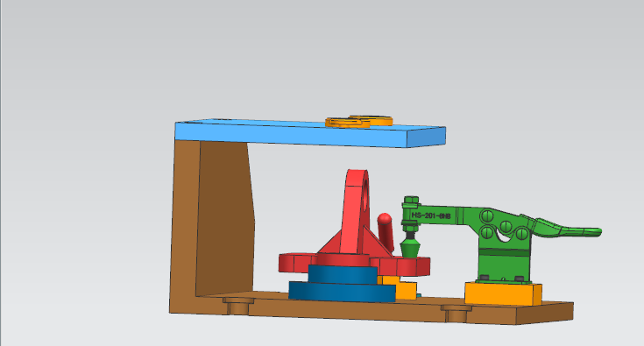Select the red flange of the workpiece

coord(354,265)
